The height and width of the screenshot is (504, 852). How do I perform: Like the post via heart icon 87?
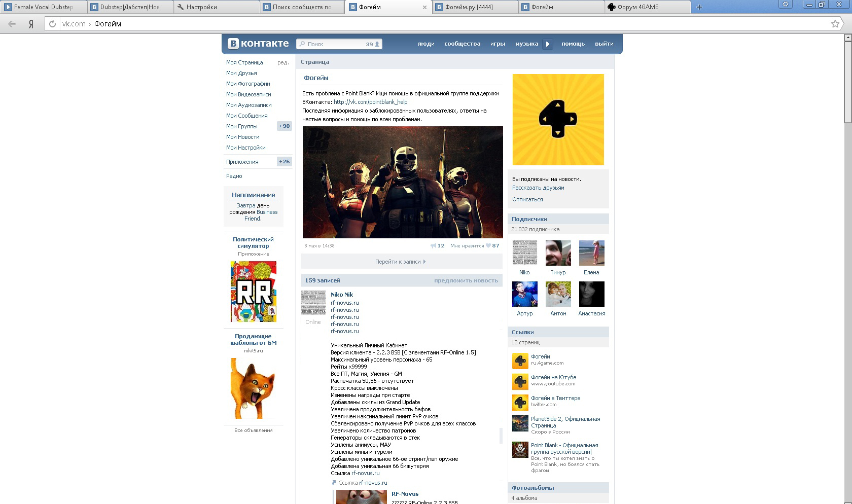point(488,245)
